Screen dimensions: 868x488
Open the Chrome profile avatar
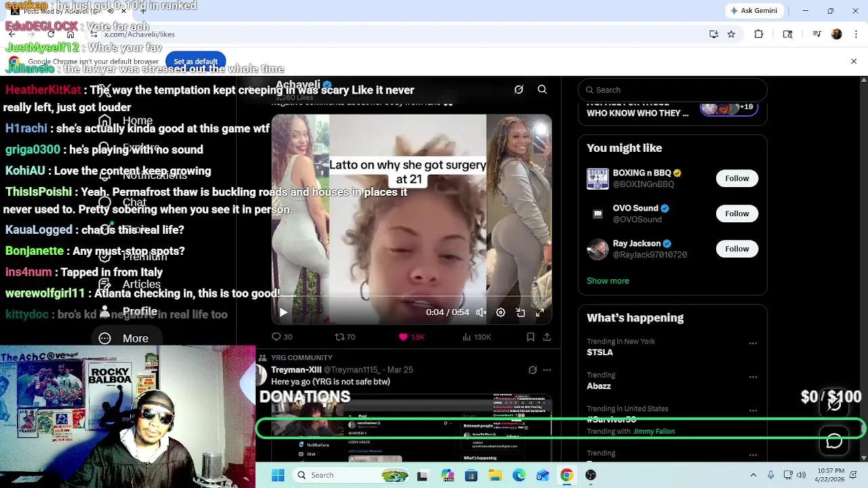837,34
